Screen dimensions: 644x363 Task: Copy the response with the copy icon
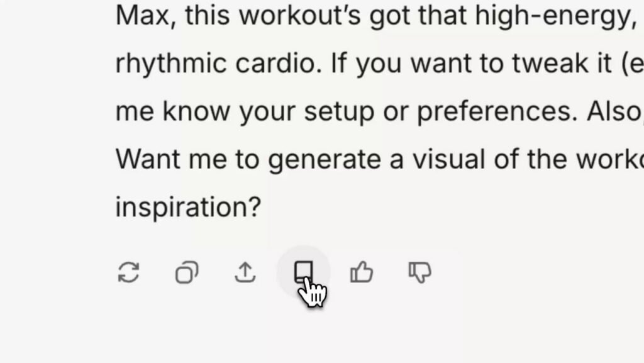pos(186,273)
